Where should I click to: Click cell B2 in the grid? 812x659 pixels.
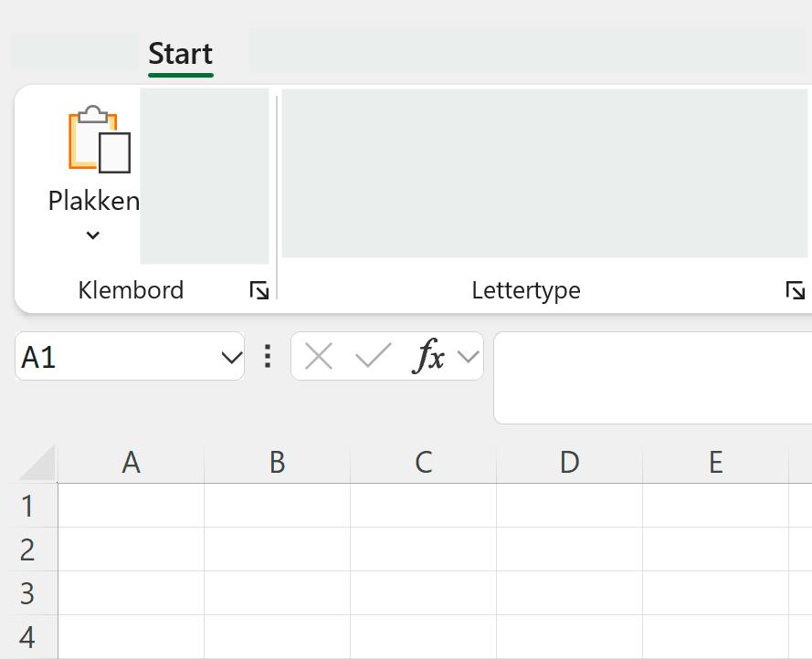pyautogui.click(x=277, y=549)
